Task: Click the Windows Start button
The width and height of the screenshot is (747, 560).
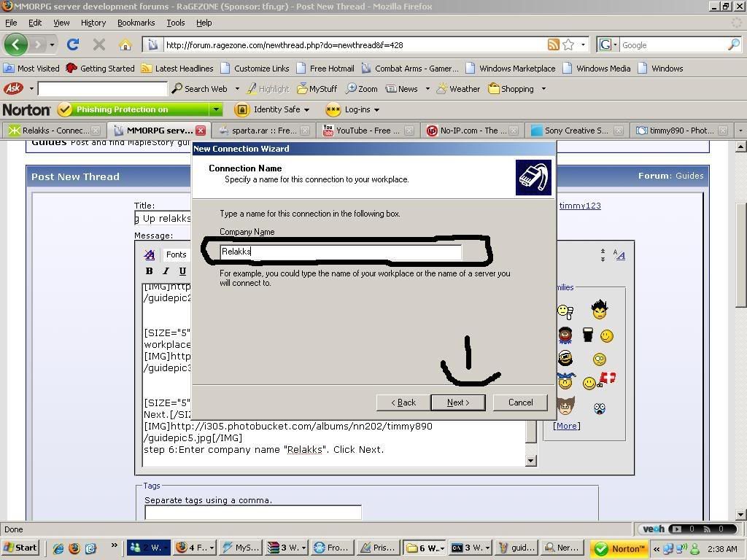Action: coord(20,548)
